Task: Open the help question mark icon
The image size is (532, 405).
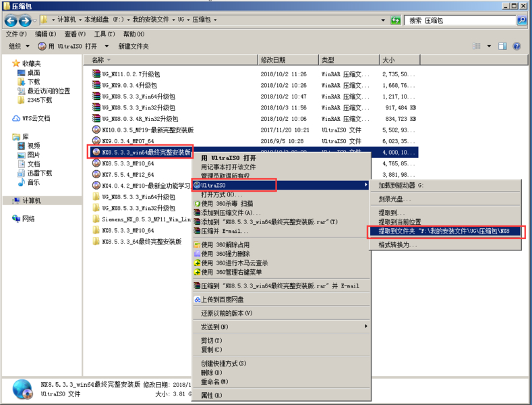Action: (x=516, y=46)
